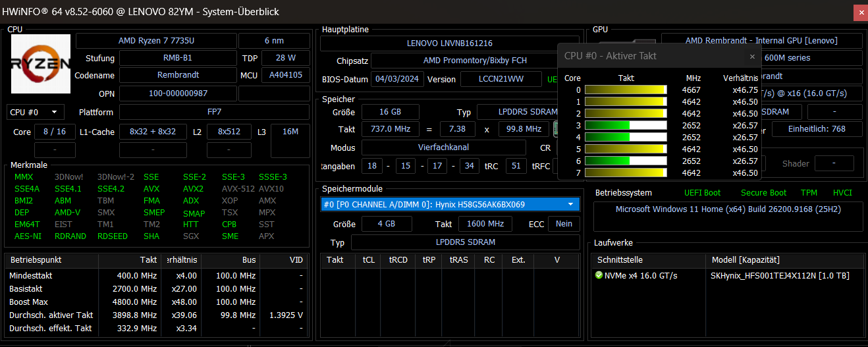Click the green checkmark beside NVMe x4
Image resolution: width=868 pixels, height=347 pixels.
click(x=599, y=275)
